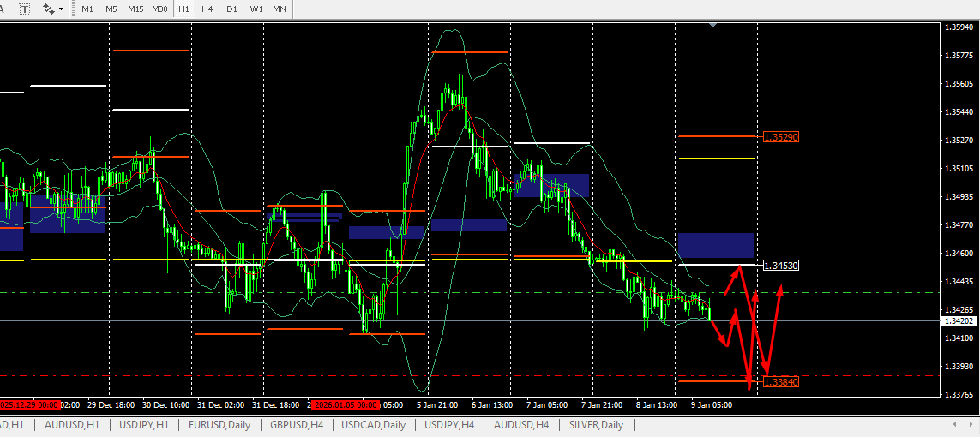Expand the arrows tool dropdown arrow

tap(61, 9)
